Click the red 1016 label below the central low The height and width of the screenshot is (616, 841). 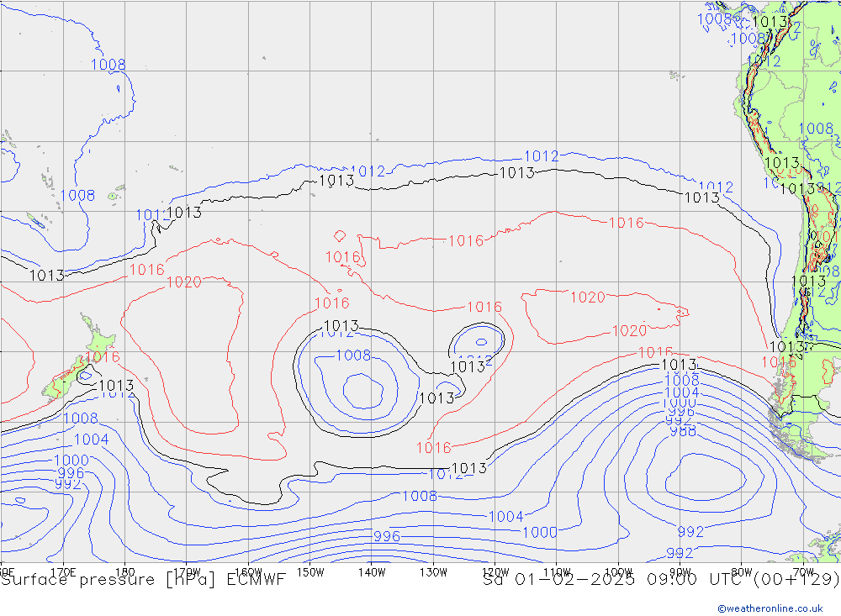point(434,448)
